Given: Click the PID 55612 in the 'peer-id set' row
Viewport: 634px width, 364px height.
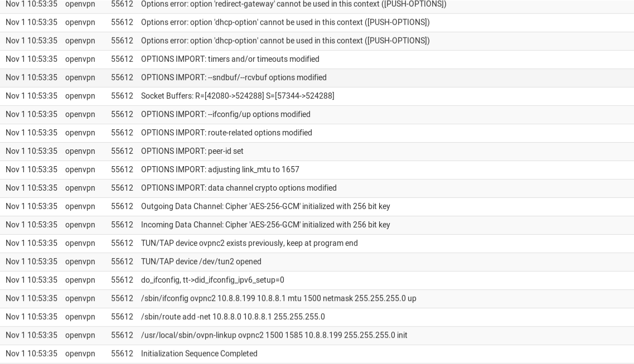Looking at the screenshot, I should (122, 151).
